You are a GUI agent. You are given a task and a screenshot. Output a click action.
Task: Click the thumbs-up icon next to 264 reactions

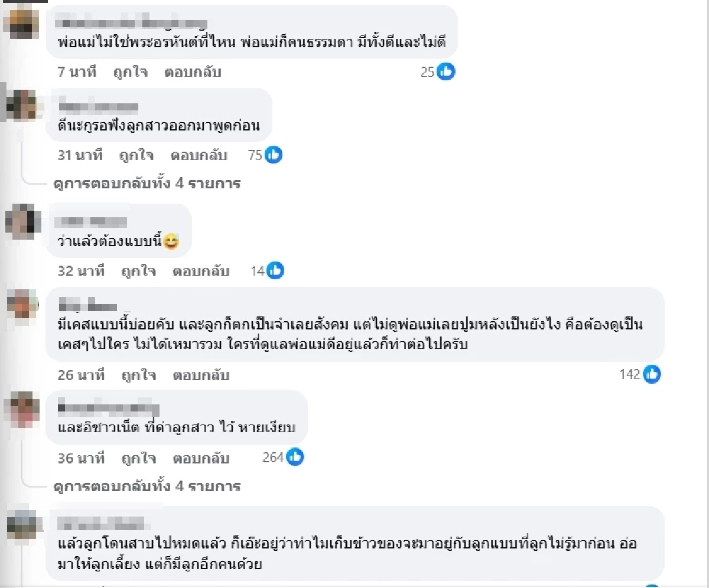click(294, 457)
